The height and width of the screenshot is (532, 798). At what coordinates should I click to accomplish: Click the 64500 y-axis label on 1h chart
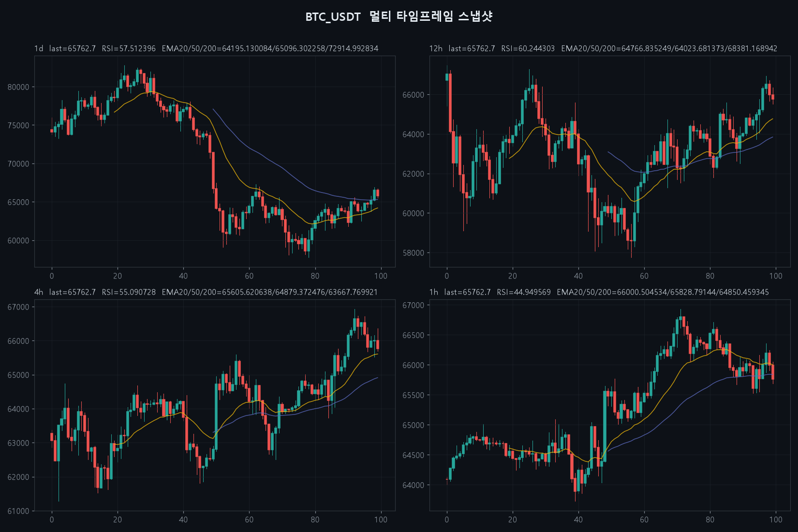[x=414, y=455]
